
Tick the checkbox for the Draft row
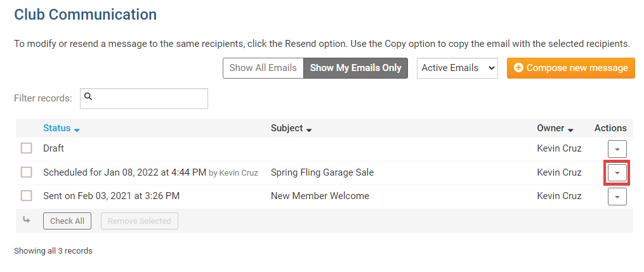[x=26, y=148]
